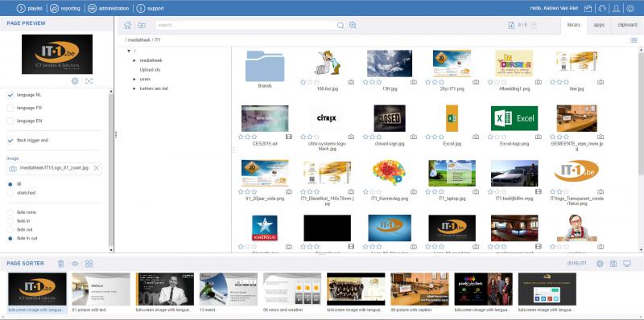Click camera icon in image path field

[x=13, y=169]
